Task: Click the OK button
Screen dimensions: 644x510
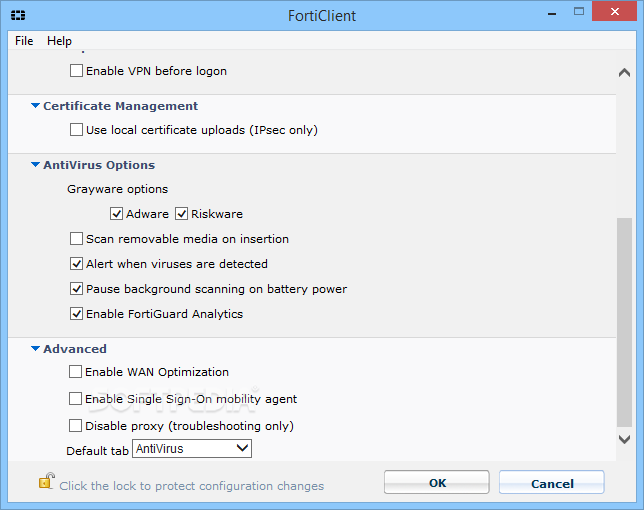Action: click(x=437, y=482)
